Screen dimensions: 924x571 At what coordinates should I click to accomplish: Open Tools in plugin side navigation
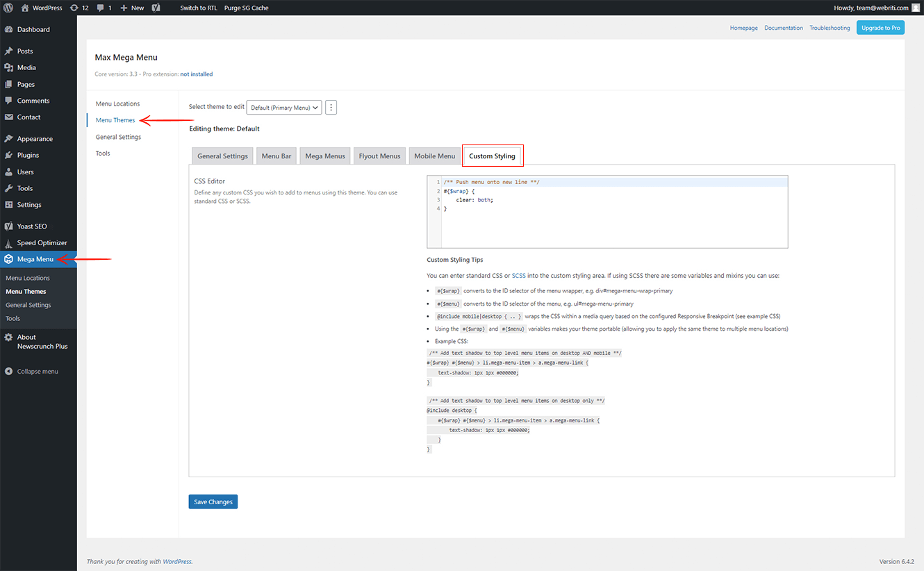point(103,154)
